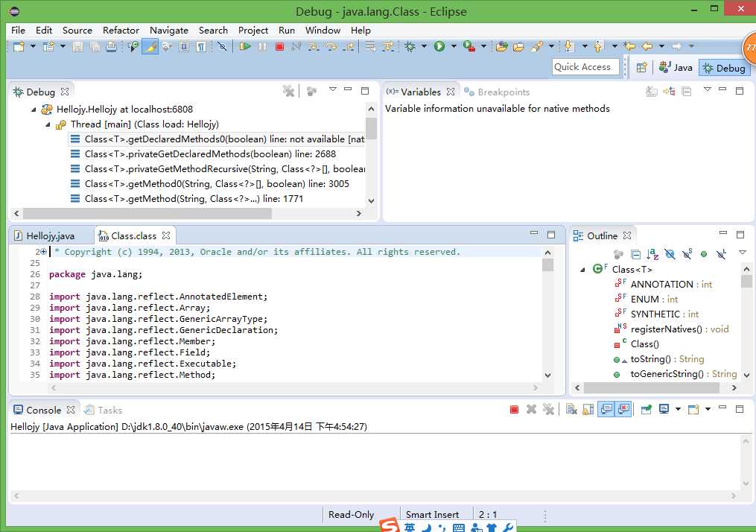Click the New file toolbar icon
The height and width of the screenshot is (532, 756).
click(19, 47)
